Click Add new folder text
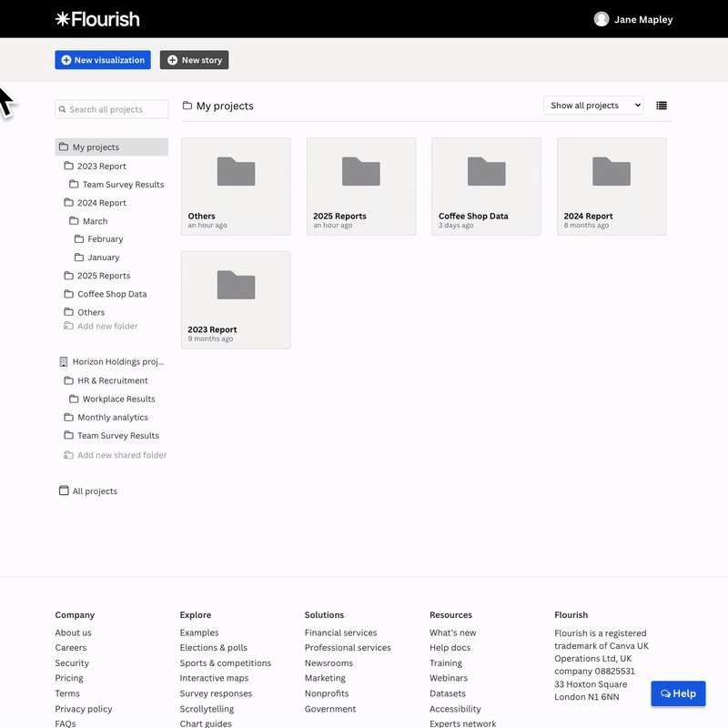728x728 pixels. point(107,326)
